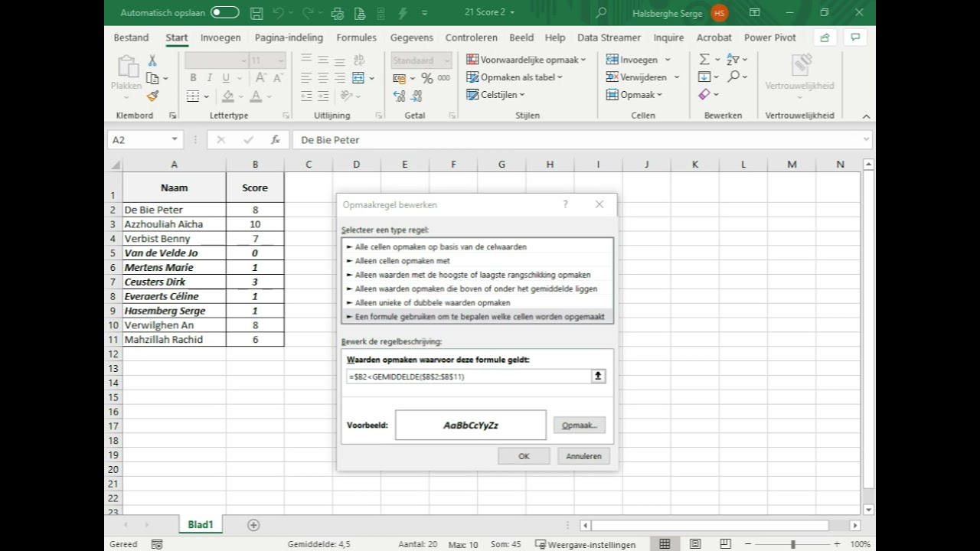The width and height of the screenshot is (980, 551).
Task: Click the new sheet plus button
Action: (253, 525)
